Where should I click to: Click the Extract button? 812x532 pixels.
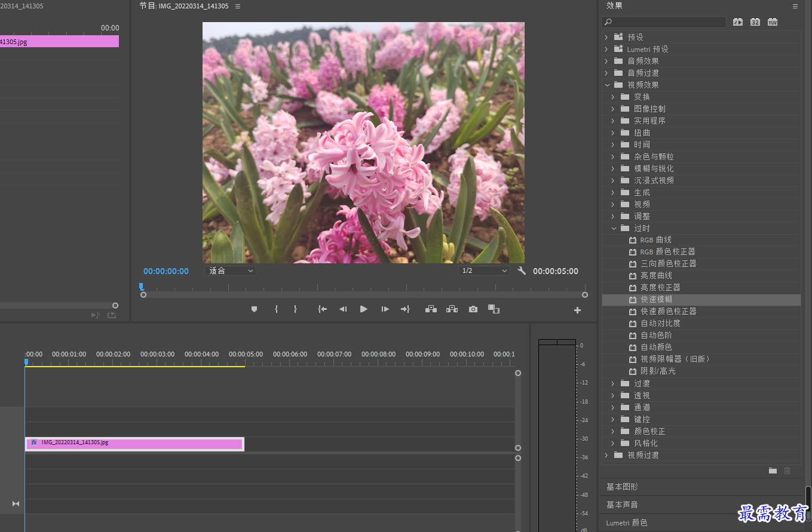[452, 309]
